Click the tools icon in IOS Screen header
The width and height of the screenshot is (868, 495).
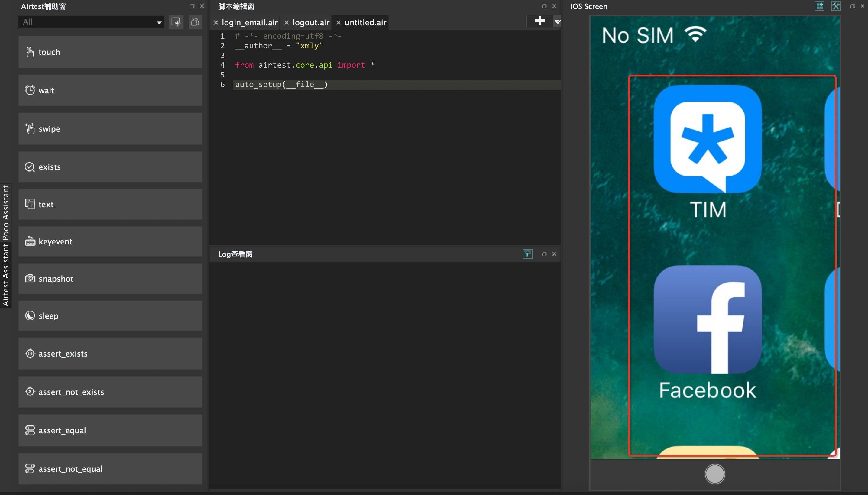pos(836,6)
